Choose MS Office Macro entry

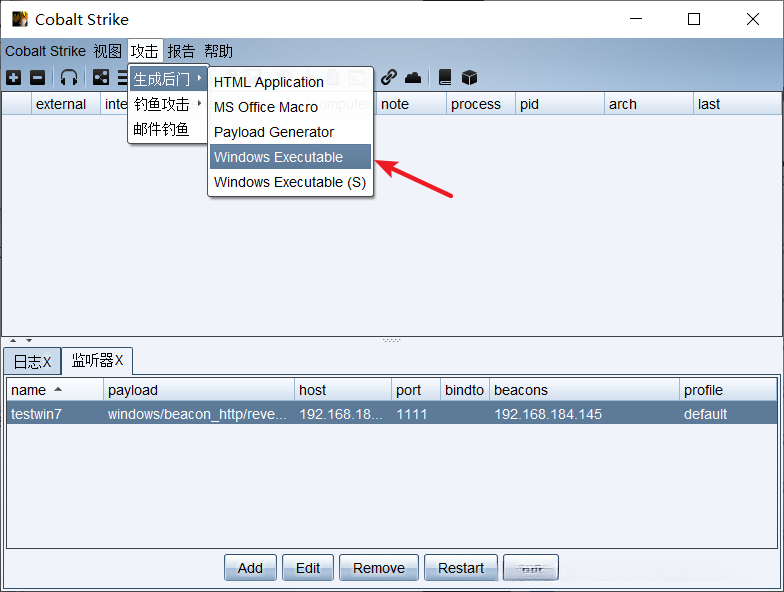(x=290, y=107)
